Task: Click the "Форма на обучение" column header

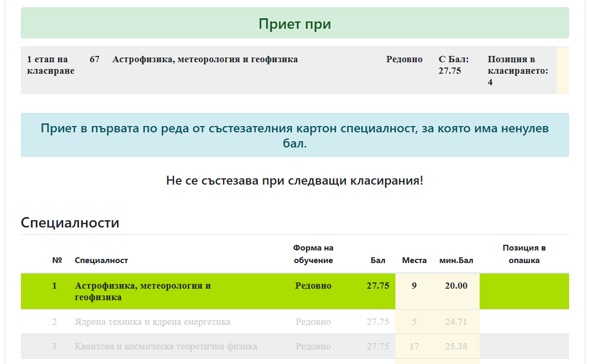Action: click(313, 254)
